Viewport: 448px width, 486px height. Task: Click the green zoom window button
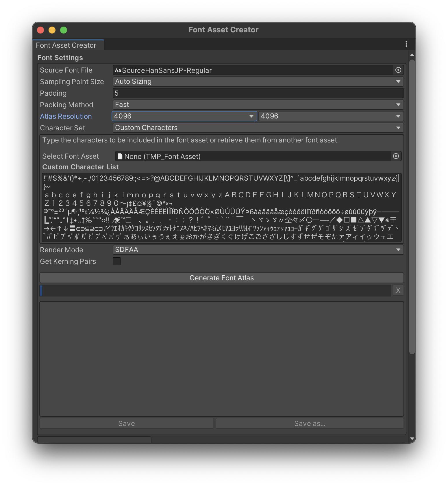tap(64, 30)
